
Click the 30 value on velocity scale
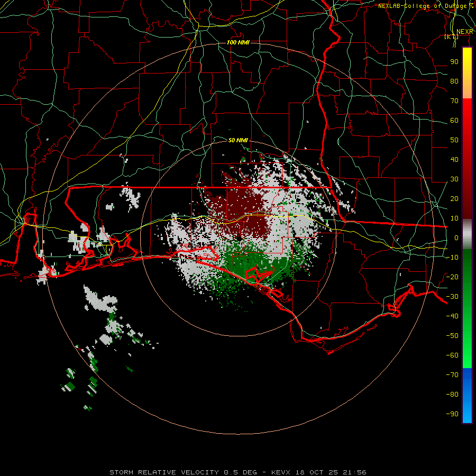454,179
